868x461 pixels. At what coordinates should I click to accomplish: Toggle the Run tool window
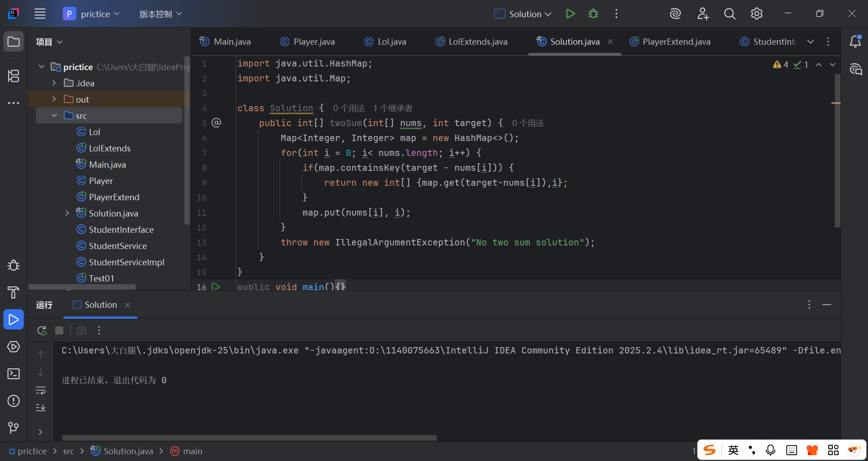point(14,320)
